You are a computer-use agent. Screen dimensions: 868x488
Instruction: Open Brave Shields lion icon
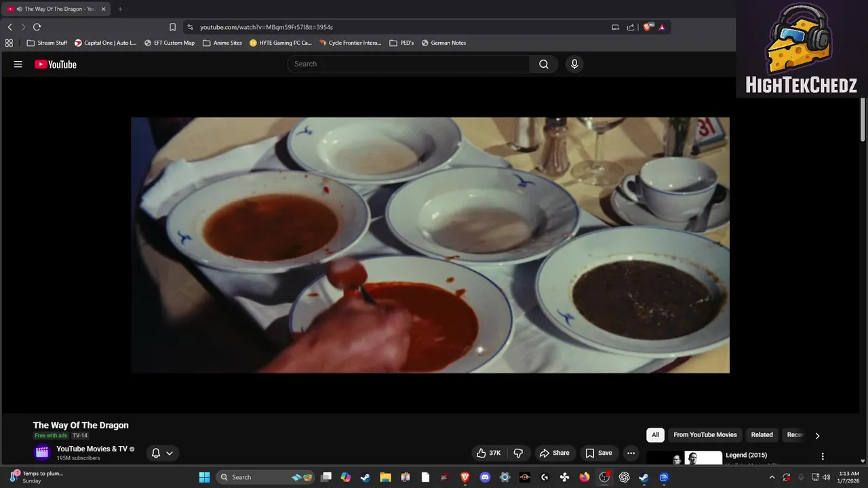(x=648, y=27)
